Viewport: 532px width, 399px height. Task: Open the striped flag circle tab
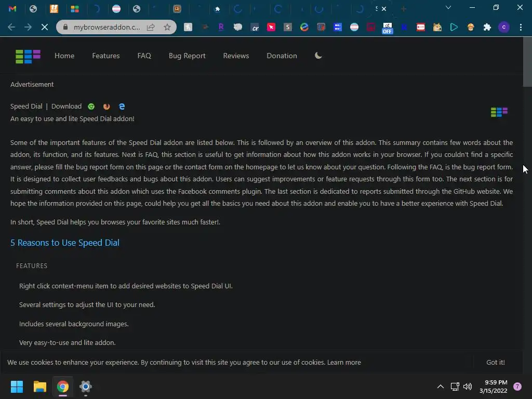click(116, 9)
